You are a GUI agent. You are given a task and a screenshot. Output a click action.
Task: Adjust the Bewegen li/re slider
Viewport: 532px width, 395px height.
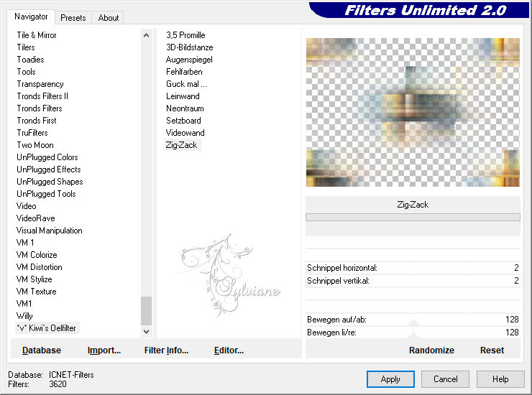pos(413,333)
